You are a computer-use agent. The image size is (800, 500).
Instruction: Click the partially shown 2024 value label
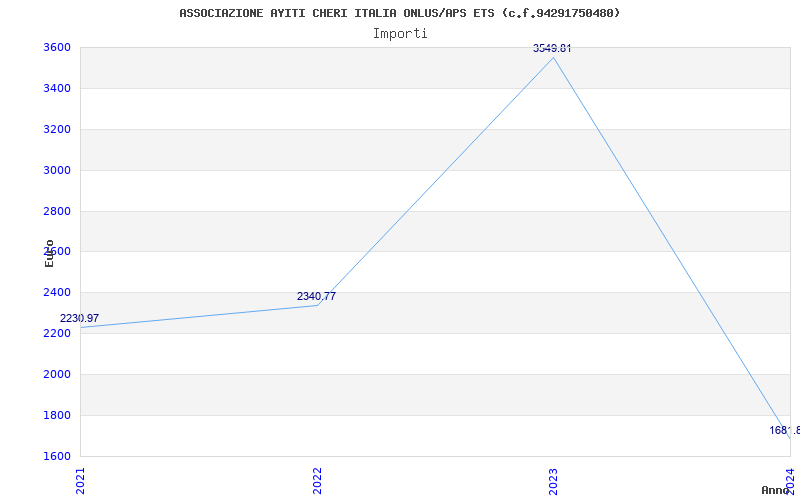(x=785, y=431)
